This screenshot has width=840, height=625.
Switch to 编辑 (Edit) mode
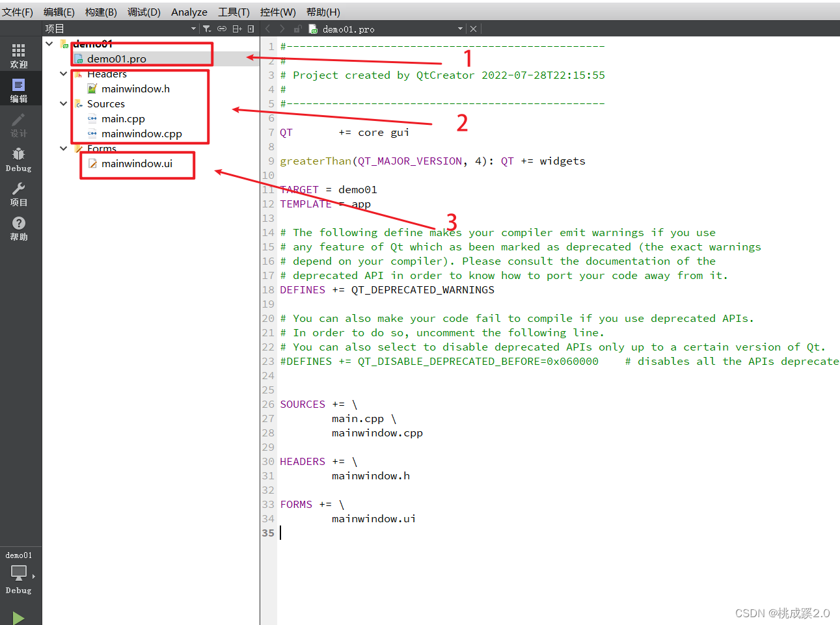19,90
